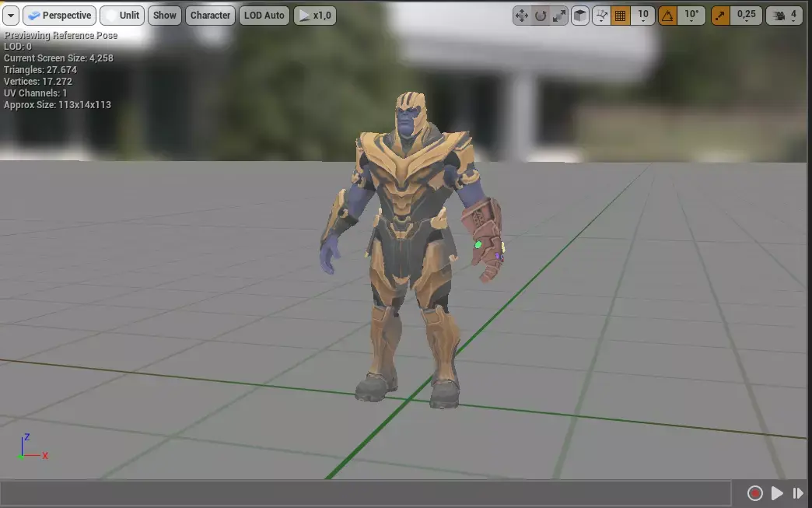Open grid snap value 10 dropdown
The height and width of the screenshot is (508, 812).
[x=642, y=16]
